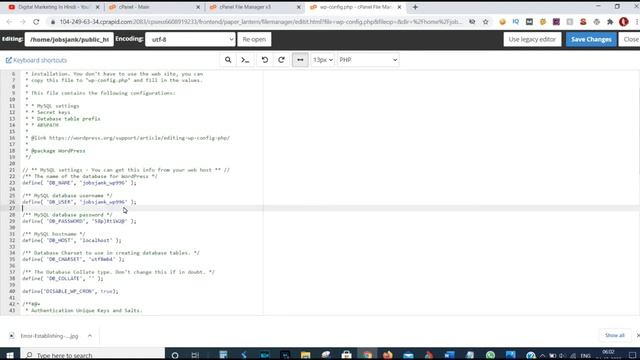The image size is (640, 360).
Task: Click the eye-slashed icon in address bar
Action: pos(472,22)
